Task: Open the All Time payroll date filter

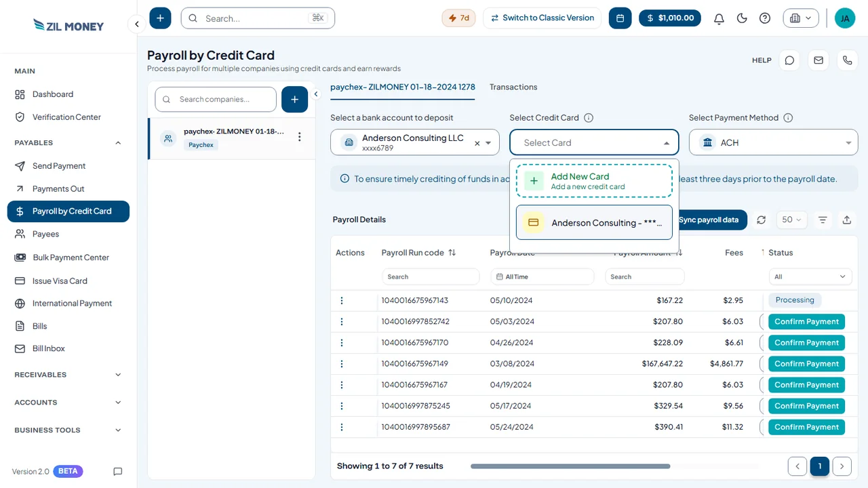Action: (542, 277)
